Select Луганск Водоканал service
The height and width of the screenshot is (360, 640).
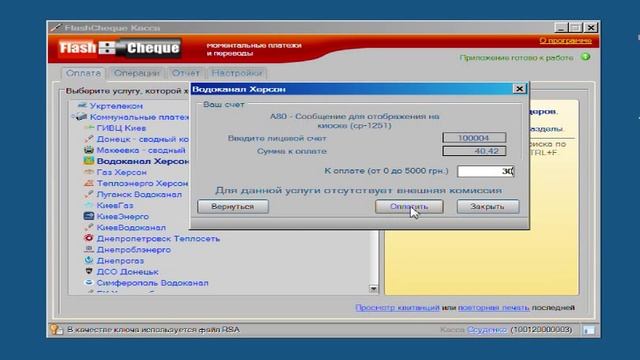139,194
